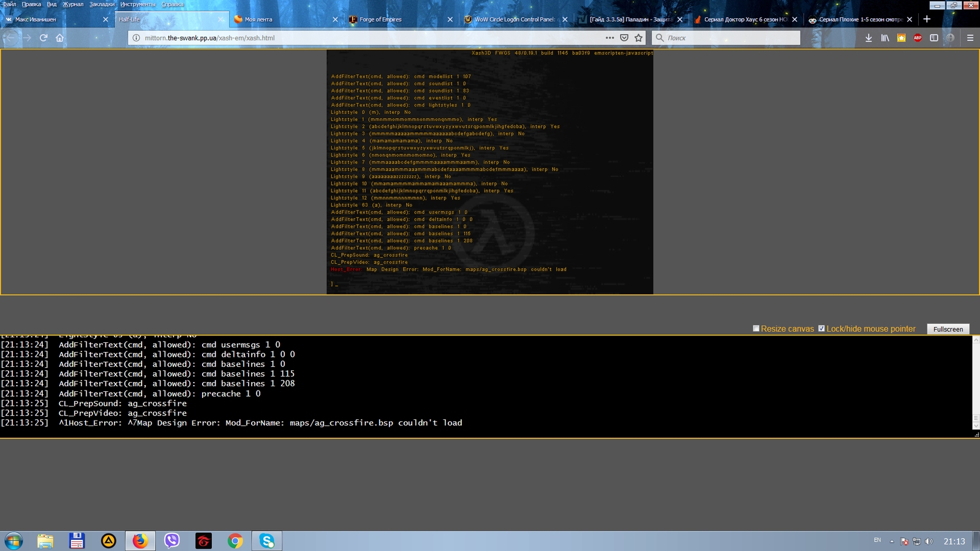Click the Fullscreen button

(x=948, y=329)
